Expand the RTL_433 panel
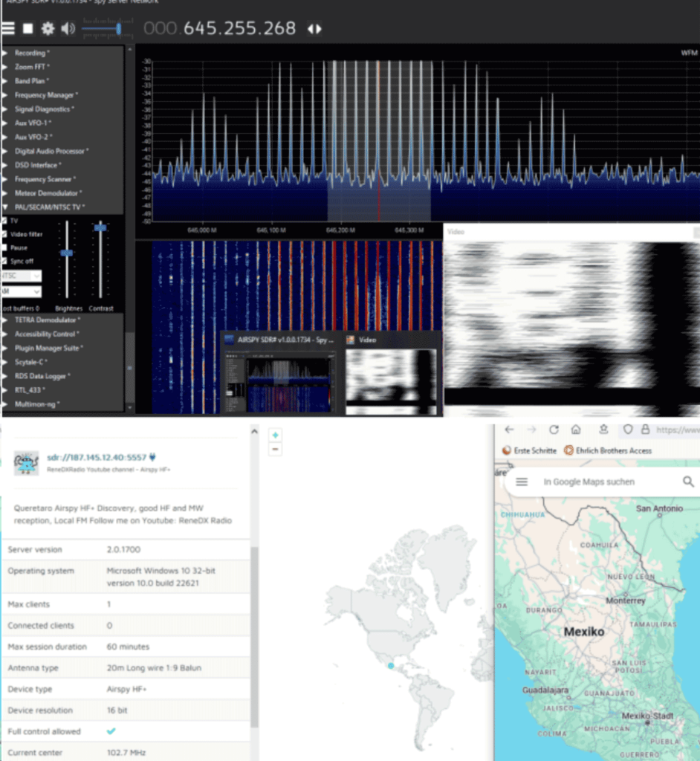The height and width of the screenshot is (761, 700). click(29, 390)
